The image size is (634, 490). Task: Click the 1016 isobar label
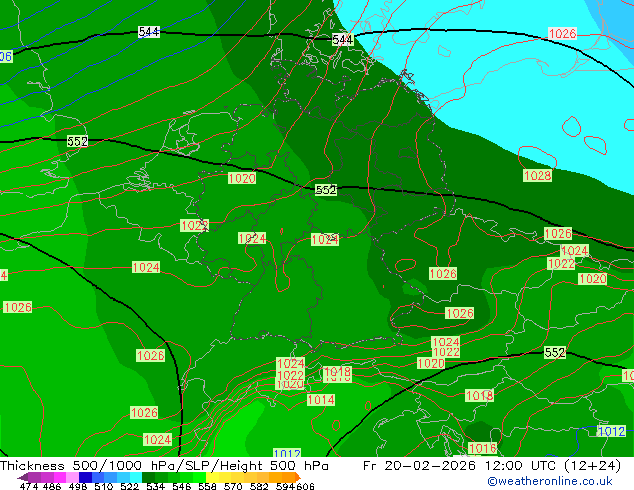pyautogui.click(x=482, y=448)
